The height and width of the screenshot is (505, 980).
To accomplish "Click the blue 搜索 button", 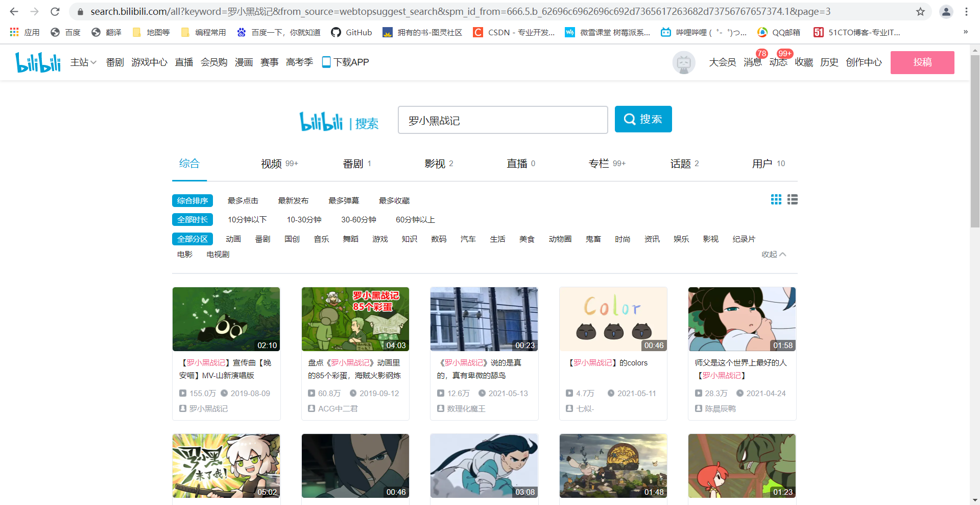I will tap(643, 119).
